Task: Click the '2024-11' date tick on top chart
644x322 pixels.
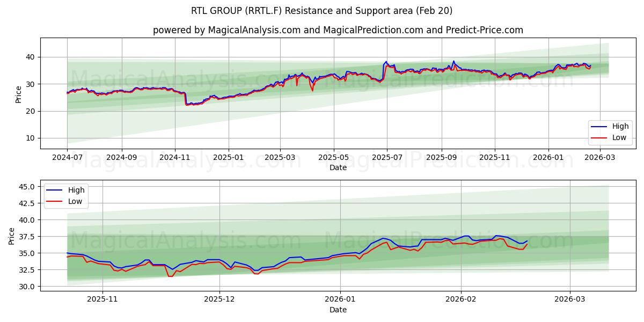Action: point(175,158)
